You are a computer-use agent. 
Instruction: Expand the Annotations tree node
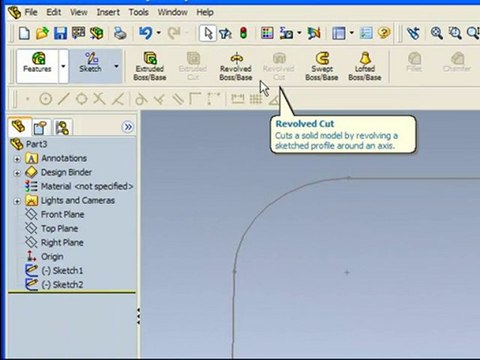(17, 159)
